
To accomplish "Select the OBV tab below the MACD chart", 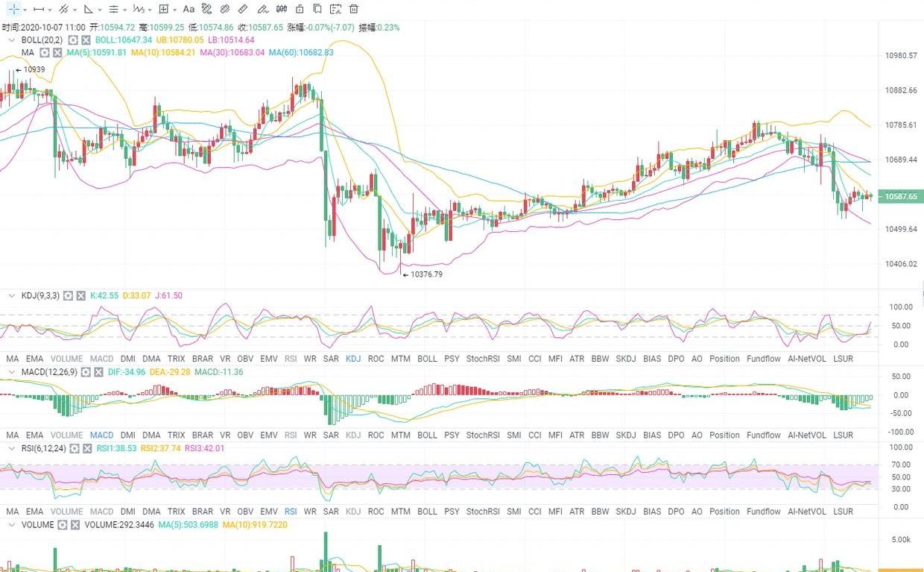I will (245, 436).
